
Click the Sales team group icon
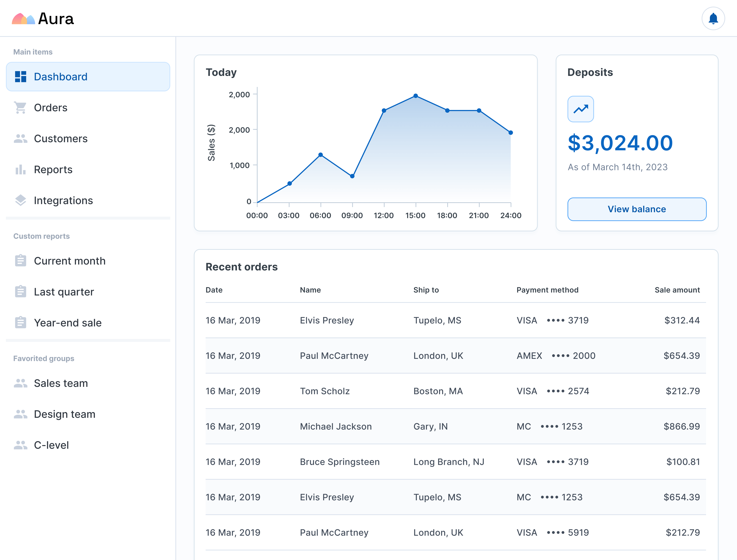pyautogui.click(x=20, y=383)
